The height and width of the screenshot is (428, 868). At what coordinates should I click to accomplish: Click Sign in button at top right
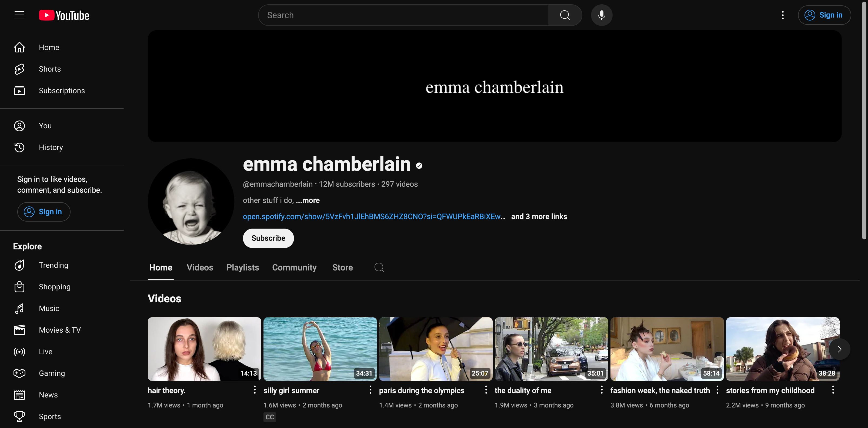(x=824, y=15)
